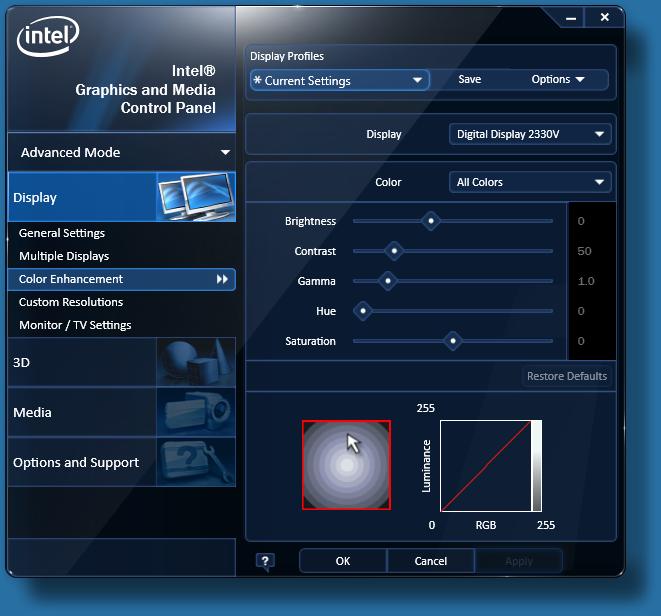The width and height of the screenshot is (661, 616).
Task: Open Multiple Displays settings
Action: (x=64, y=256)
